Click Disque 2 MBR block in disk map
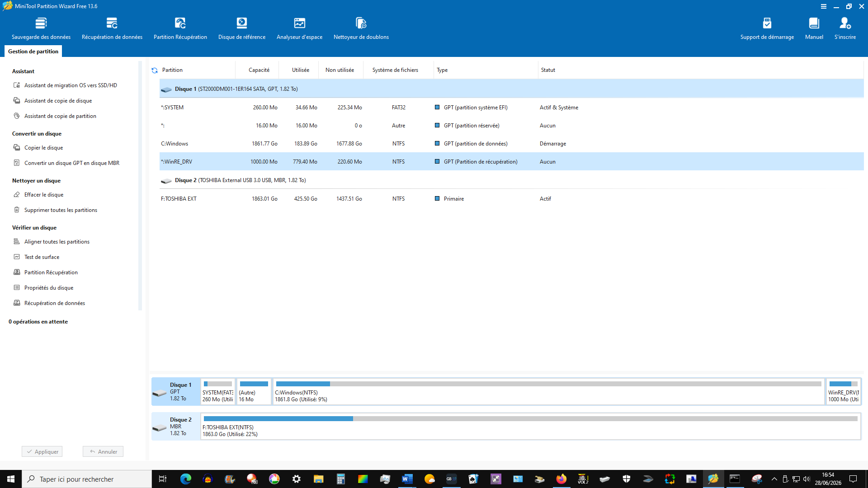 [x=176, y=427]
